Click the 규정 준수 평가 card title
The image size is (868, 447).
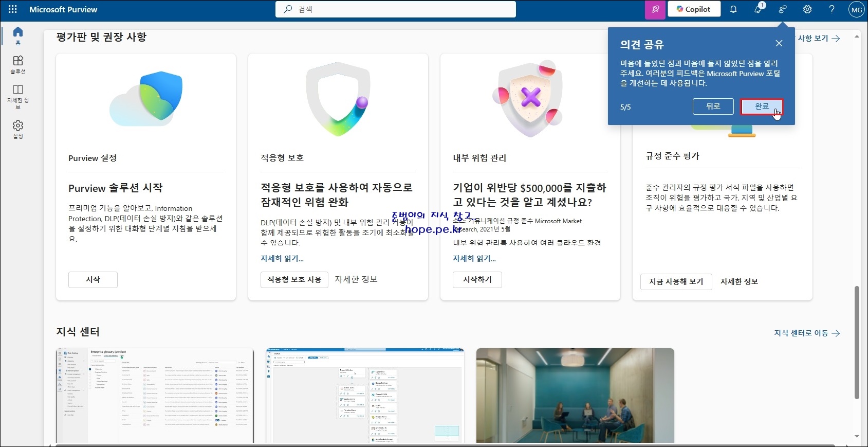point(672,156)
